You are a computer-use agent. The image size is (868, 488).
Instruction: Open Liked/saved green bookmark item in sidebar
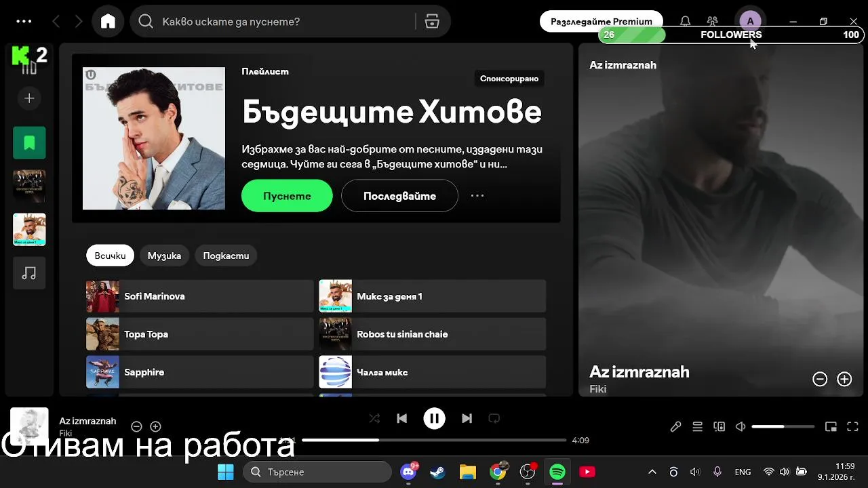click(x=29, y=143)
